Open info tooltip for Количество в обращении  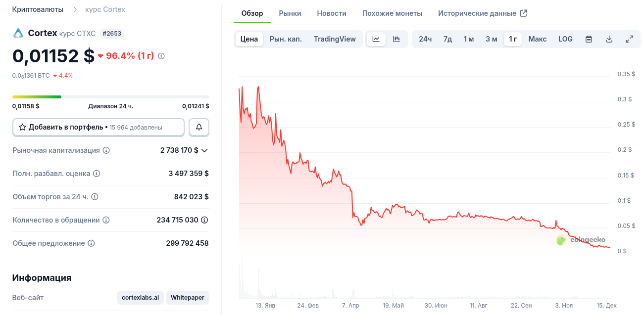point(105,220)
